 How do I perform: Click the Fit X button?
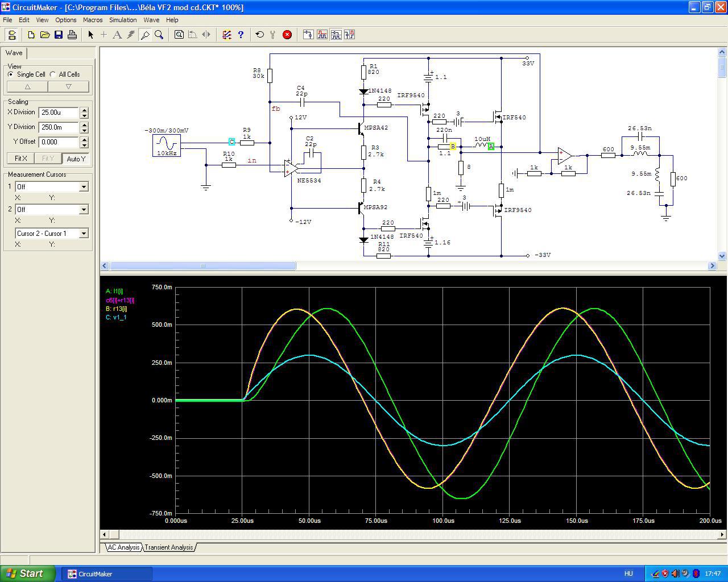pyautogui.click(x=21, y=159)
